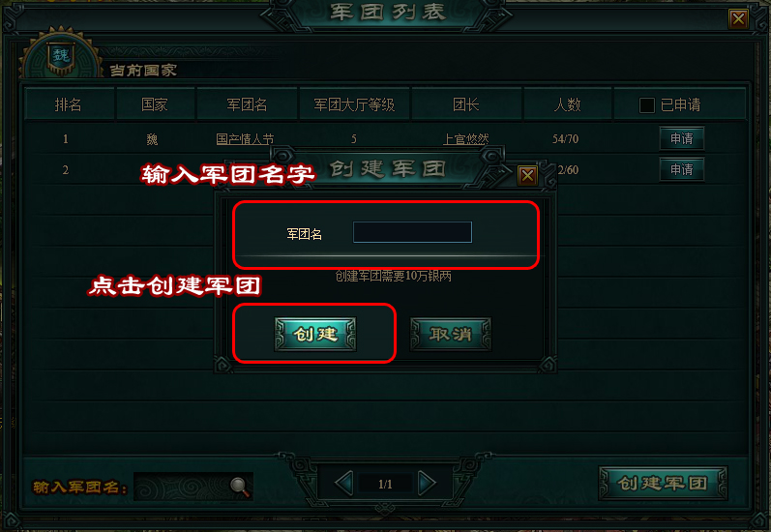771x532 pixels.
Task: Toggle the 已申请 checkbox
Action: (646, 105)
